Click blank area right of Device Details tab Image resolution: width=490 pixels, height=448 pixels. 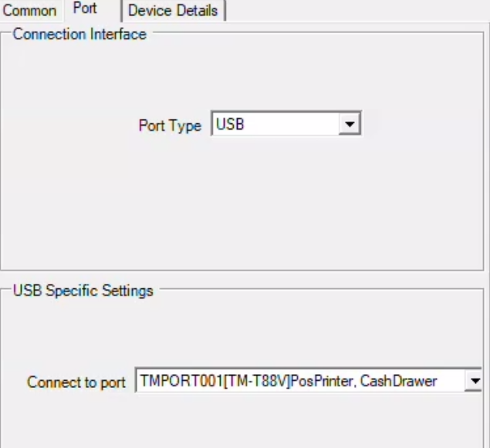coord(357,11)
